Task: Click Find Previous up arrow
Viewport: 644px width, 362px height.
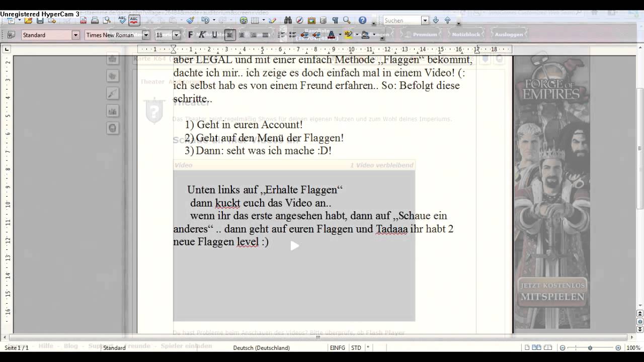Action: pos(447,21)
